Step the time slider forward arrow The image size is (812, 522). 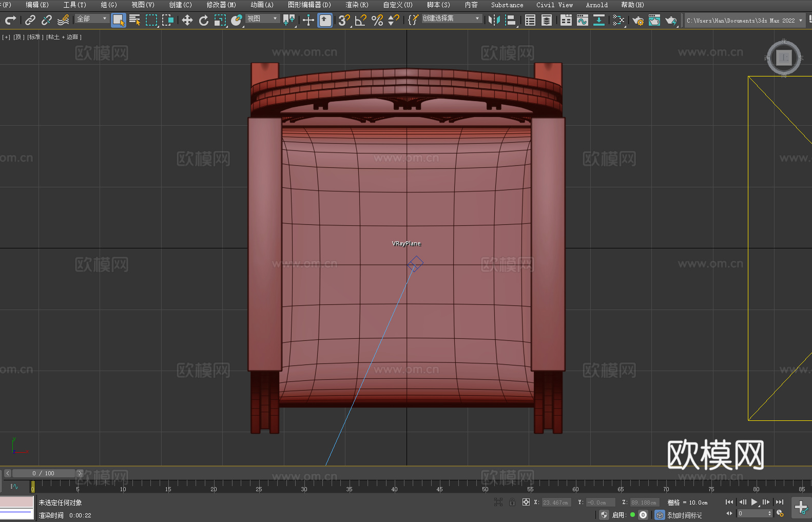[80, 473]
